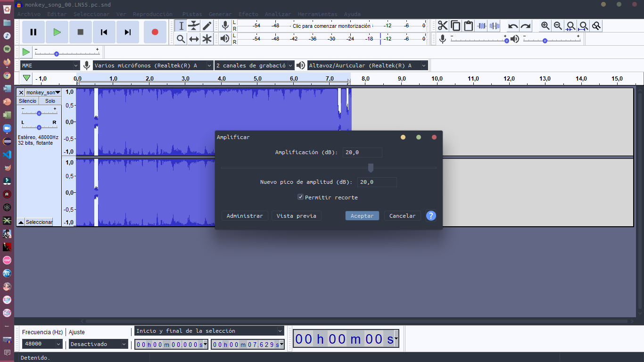
Task: Toggle the Permitir recorte checkbox
Action: point(300,197)
